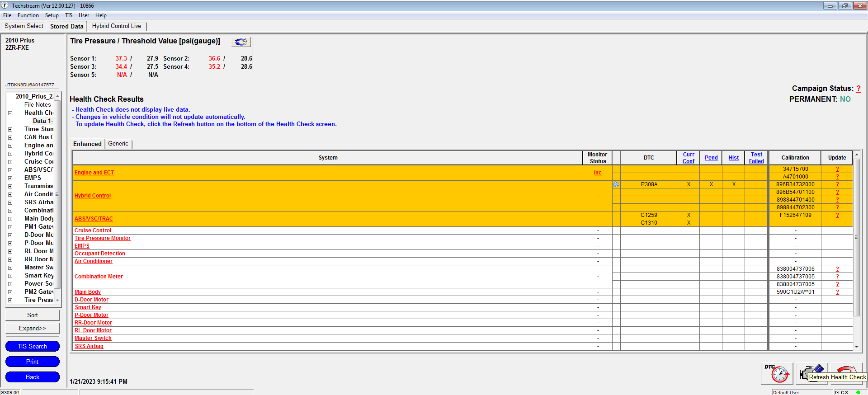Switch to the System Select tab

(24, 26)
